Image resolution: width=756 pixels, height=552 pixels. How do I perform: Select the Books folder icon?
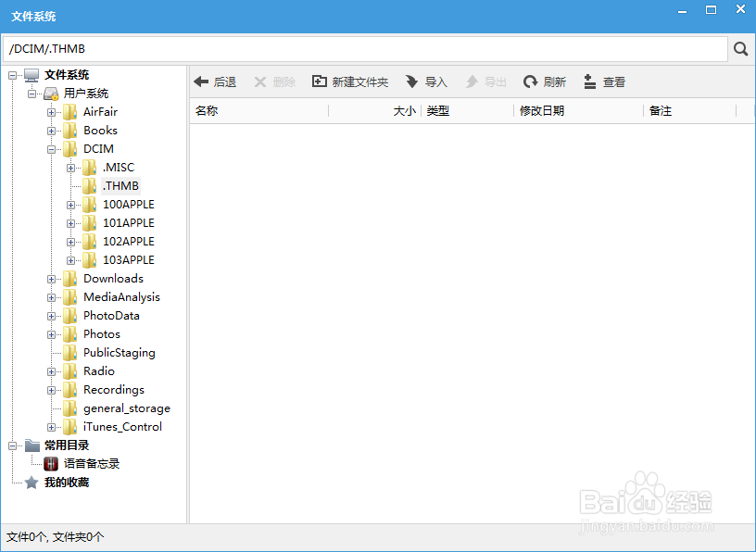[69, 131]
